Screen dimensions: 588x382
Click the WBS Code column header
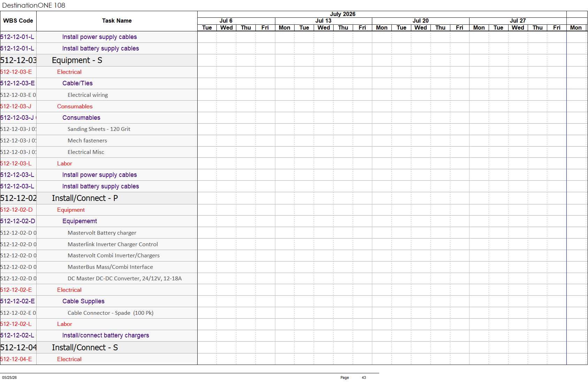coord(18,21)
